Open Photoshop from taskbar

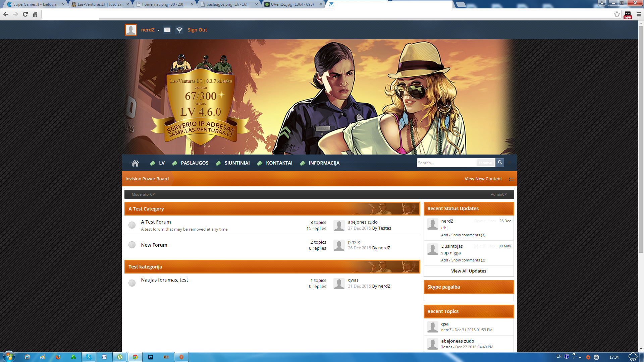tap(151, 357)
